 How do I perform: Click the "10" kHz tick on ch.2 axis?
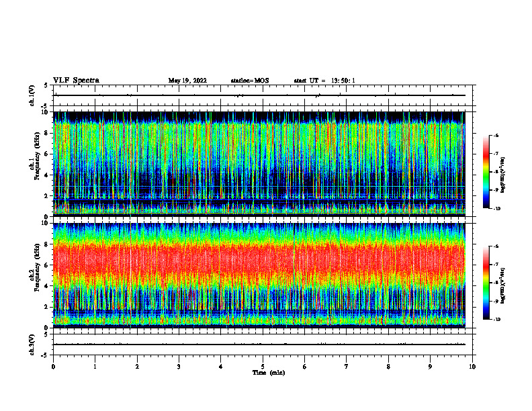[x=46, y=223]
